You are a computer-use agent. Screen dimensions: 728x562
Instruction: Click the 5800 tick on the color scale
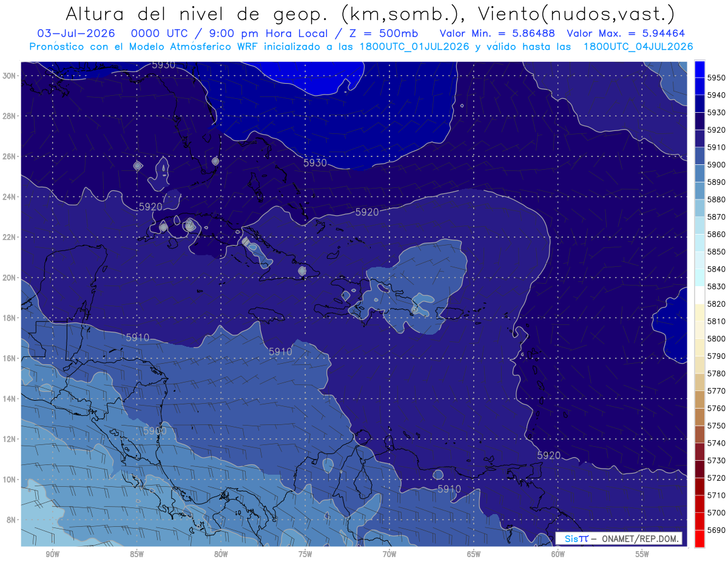(716, 338)
